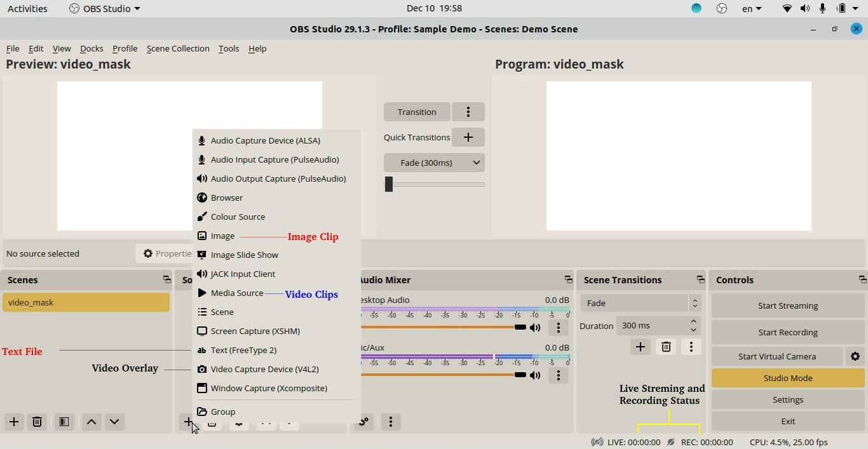868x449 pixels.
Task: Open the Profile menu
Action: coord(125,48)
